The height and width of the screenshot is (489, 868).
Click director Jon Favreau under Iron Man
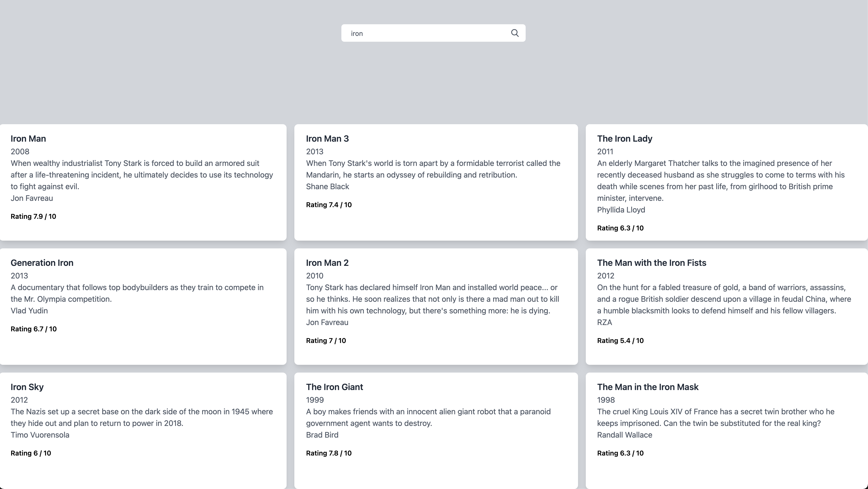[32, 198]
